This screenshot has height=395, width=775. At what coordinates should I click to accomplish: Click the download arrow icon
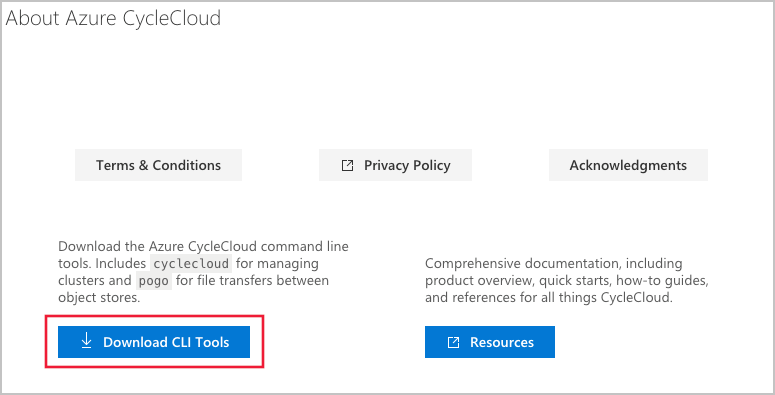pos(86,341)
